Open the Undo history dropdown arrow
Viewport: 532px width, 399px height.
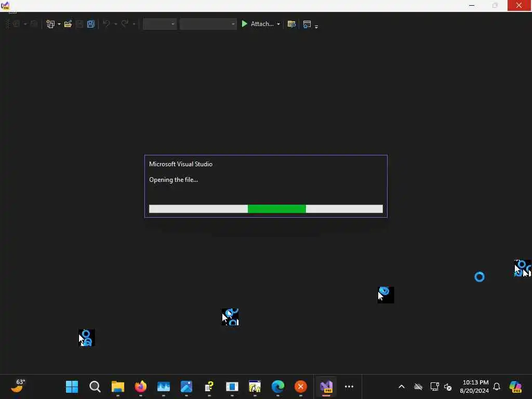(x=116, y=24)
